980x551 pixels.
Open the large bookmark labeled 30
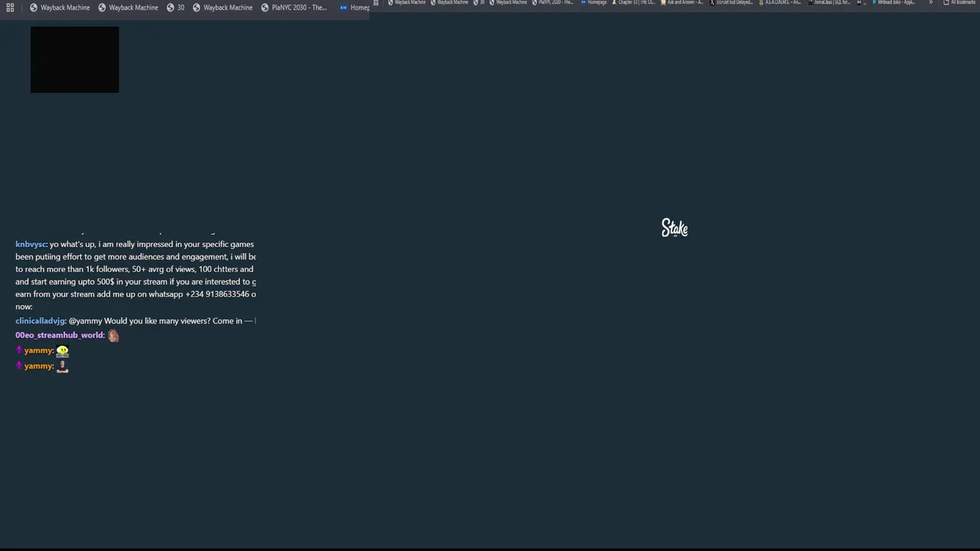pos(176,8)
